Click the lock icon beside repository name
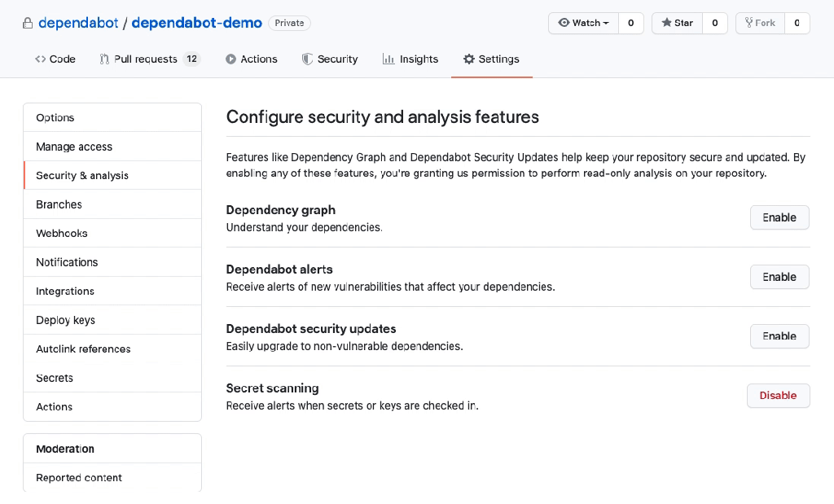 tap(28, 24)
